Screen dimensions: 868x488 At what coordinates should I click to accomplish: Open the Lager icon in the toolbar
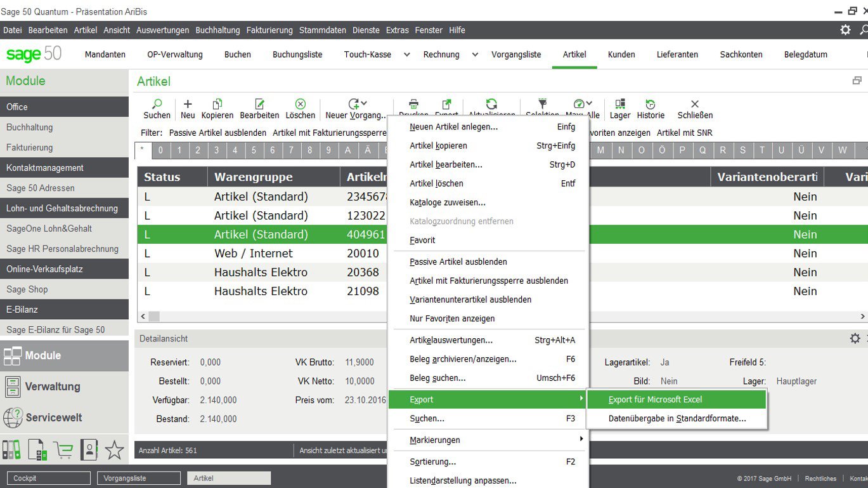620,103
